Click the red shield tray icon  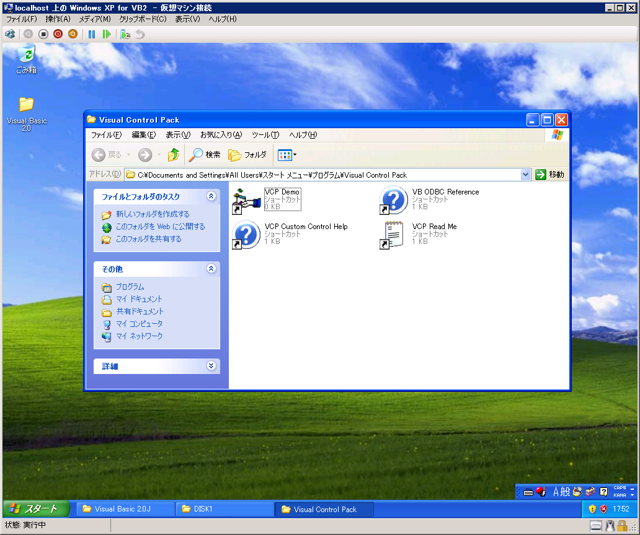604,509
